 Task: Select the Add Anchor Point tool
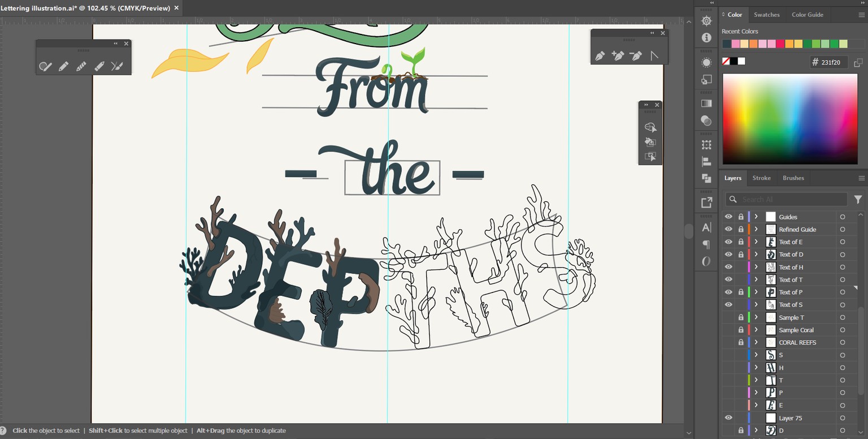click(x=618, y=55)
